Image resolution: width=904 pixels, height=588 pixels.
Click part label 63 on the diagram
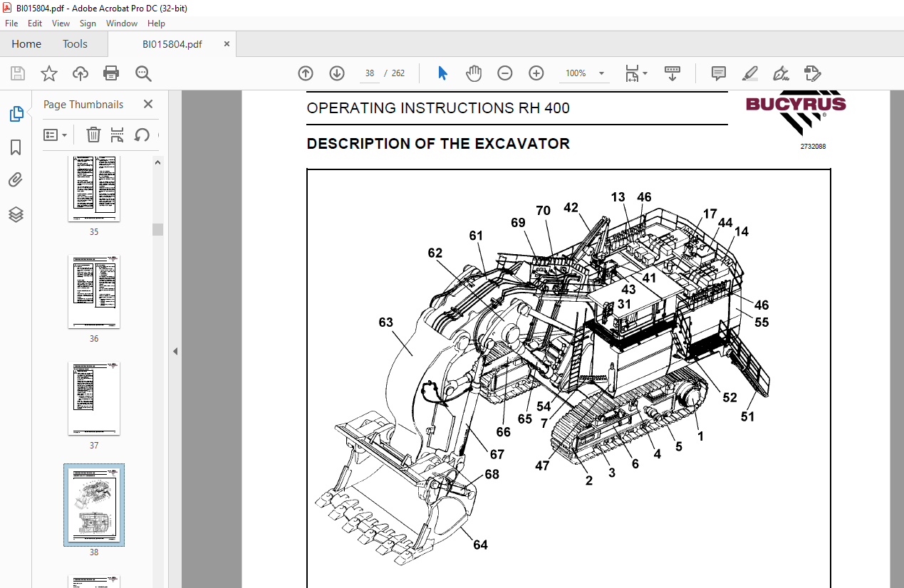(x=385, y=322)
